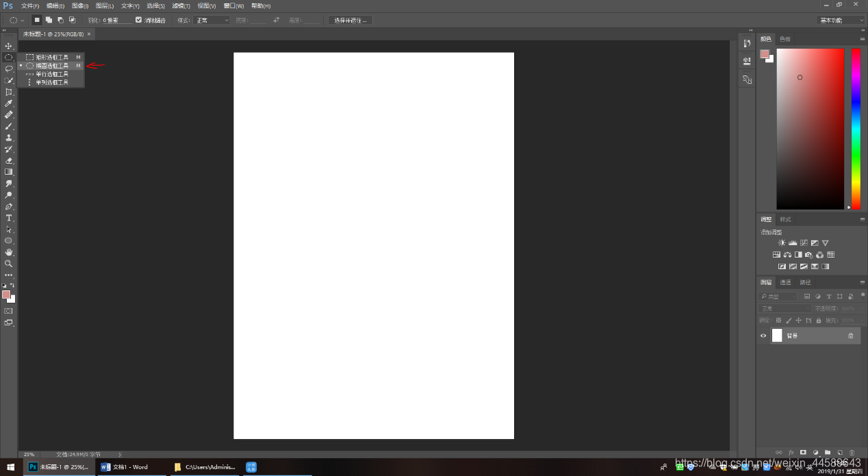Open the 样式 style dropdown set to 正常

click(212, 20)
